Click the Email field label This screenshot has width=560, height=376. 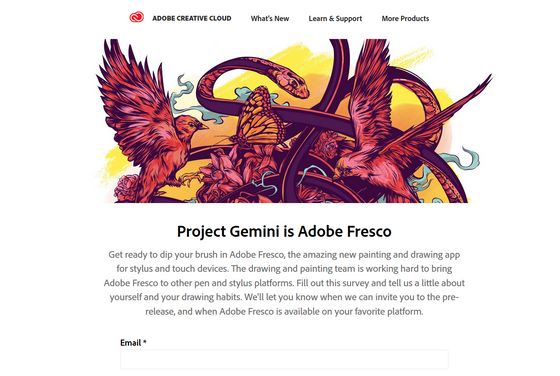pos(130,343)
